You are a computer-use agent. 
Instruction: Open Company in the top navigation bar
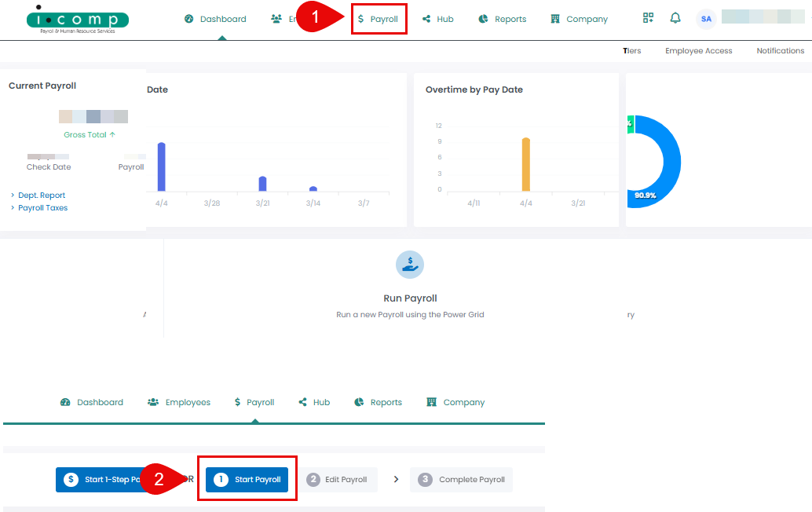pyautogui.click(x=579, y=19)
